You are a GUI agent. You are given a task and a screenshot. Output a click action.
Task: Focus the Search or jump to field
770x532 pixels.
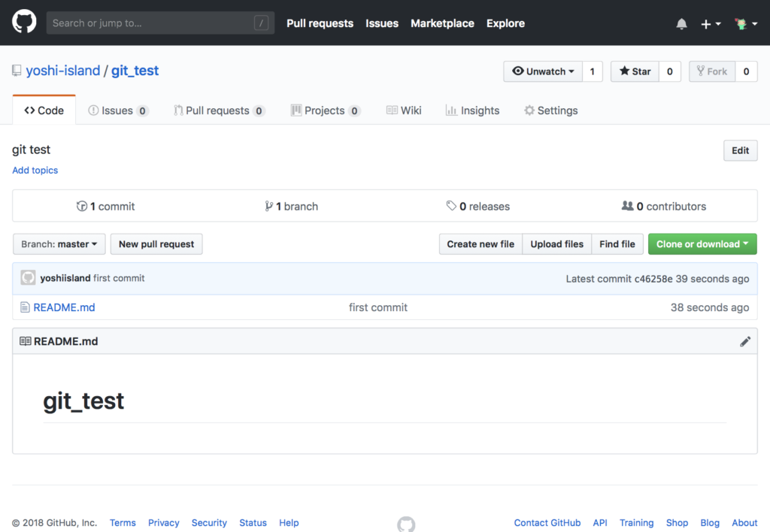160,23
